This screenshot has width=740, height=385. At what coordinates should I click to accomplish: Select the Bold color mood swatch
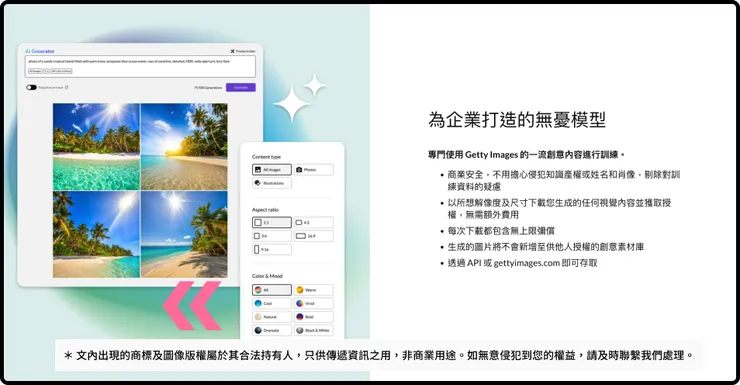314,317
